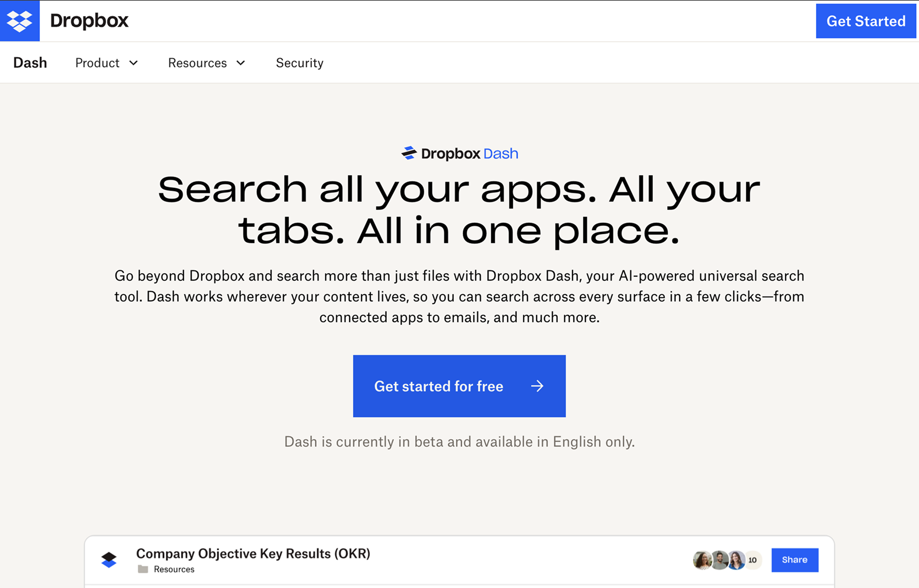Select the Dash nav item
The width and height of the screenshot is (919, 588).
tap(30, 62)
